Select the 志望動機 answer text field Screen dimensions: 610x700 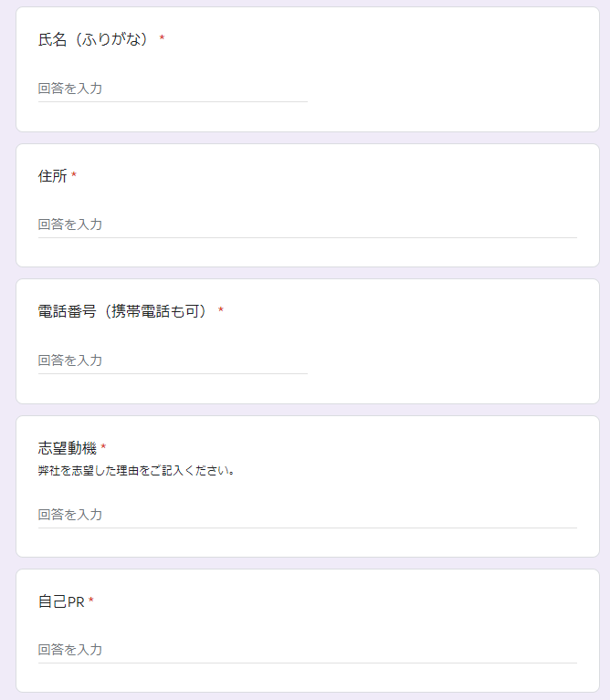(x=307, y=515)
